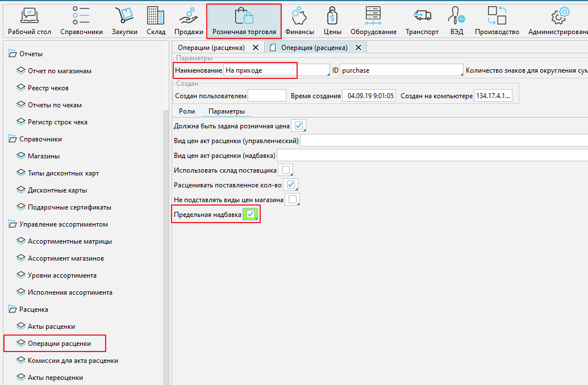Switch to Операции (расценка) list tab
The height and width of the screenshot is (385, 588).
point(211,48)
